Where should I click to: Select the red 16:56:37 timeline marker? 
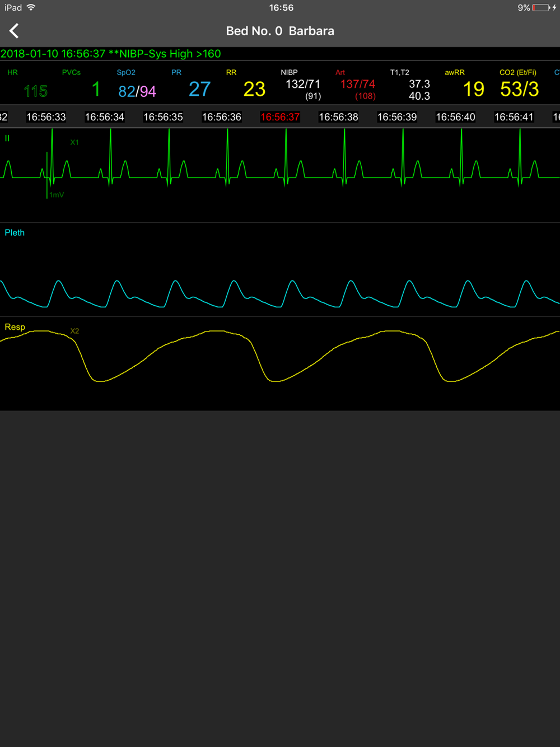tap(280, 117)
